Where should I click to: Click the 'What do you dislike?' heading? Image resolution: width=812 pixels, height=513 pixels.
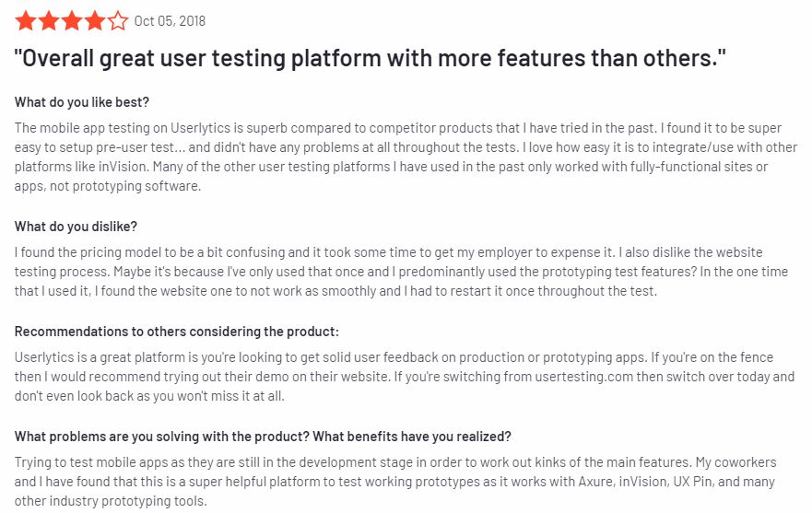76,227
